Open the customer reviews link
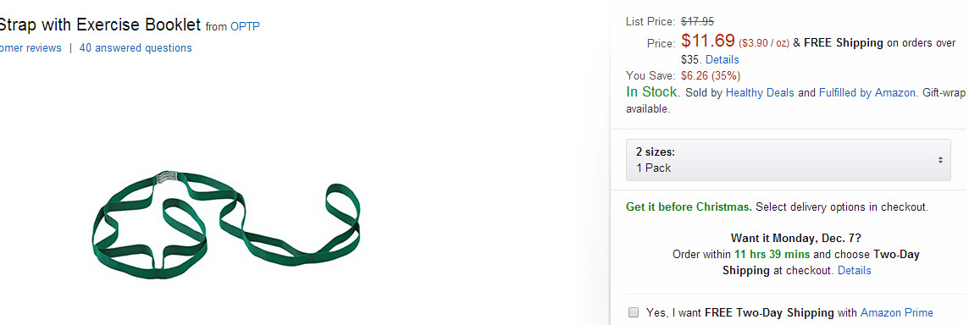The width and height of the screenshot is (980, 325). pos(30,47)
